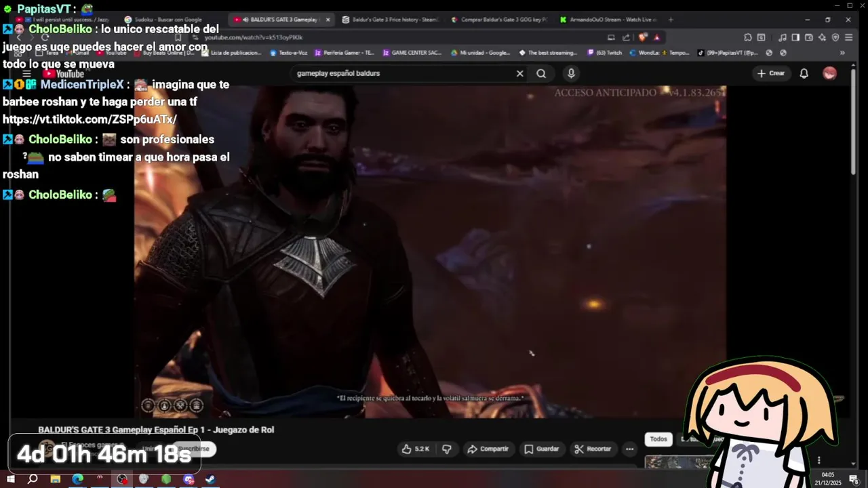Switch to Sudoku - Buscar con Google tab

tap(166, 20)
